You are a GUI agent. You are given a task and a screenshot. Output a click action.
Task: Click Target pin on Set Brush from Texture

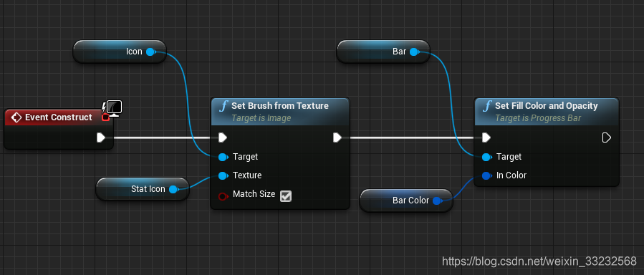(x=223, y=157)
